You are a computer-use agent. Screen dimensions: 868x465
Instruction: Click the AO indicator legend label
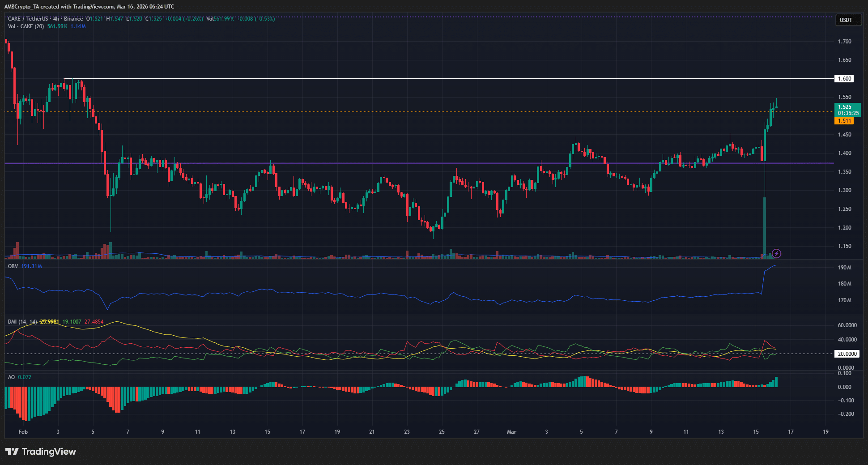coord(11,377)
